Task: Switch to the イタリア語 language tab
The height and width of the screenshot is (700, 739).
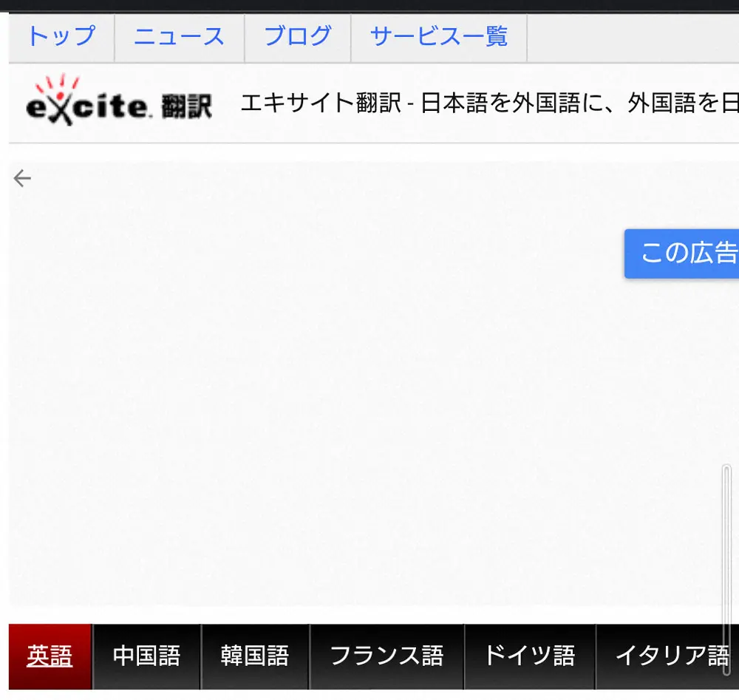Action: click(669, 656)
